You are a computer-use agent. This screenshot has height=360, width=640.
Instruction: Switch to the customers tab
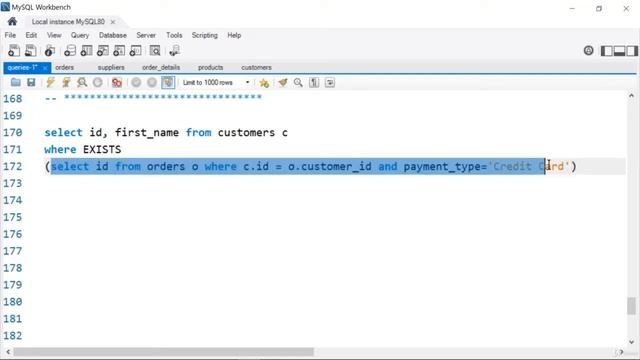(256, 67)
